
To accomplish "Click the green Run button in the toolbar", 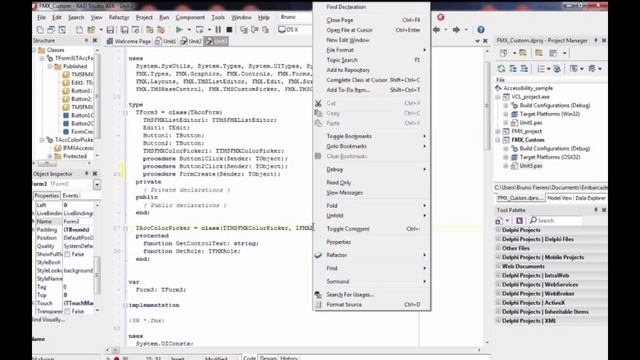I will tap(179, 30).
